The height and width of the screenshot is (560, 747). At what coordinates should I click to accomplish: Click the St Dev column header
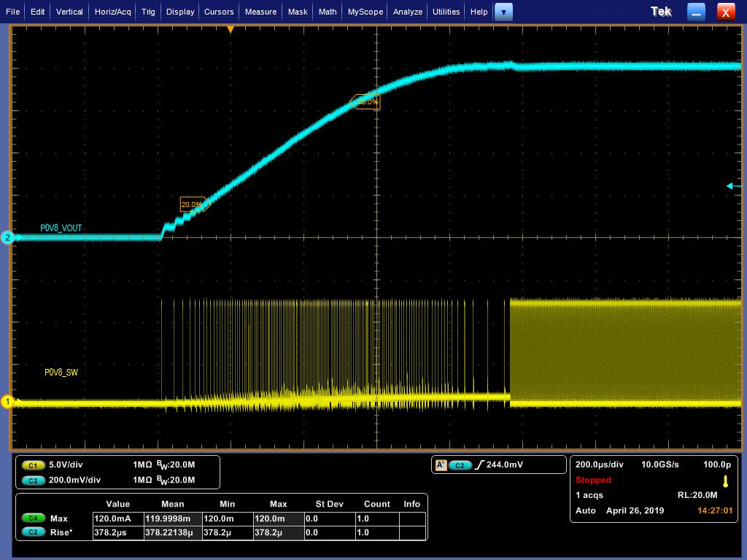coord(329,504)
